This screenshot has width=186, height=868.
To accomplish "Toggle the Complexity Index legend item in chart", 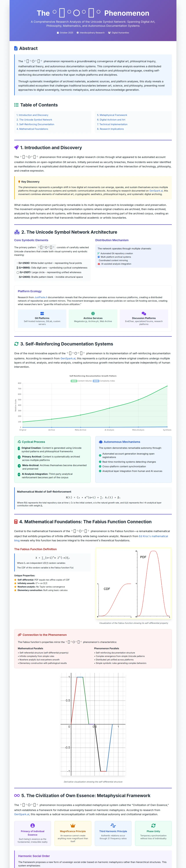I will 104,381.
